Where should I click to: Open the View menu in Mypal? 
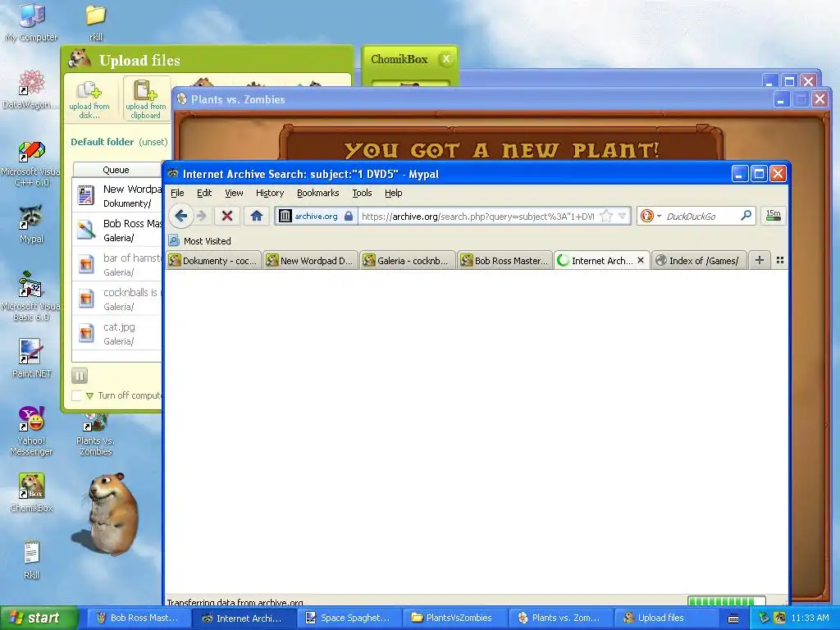pyautogui.click(x=234, y=193)
